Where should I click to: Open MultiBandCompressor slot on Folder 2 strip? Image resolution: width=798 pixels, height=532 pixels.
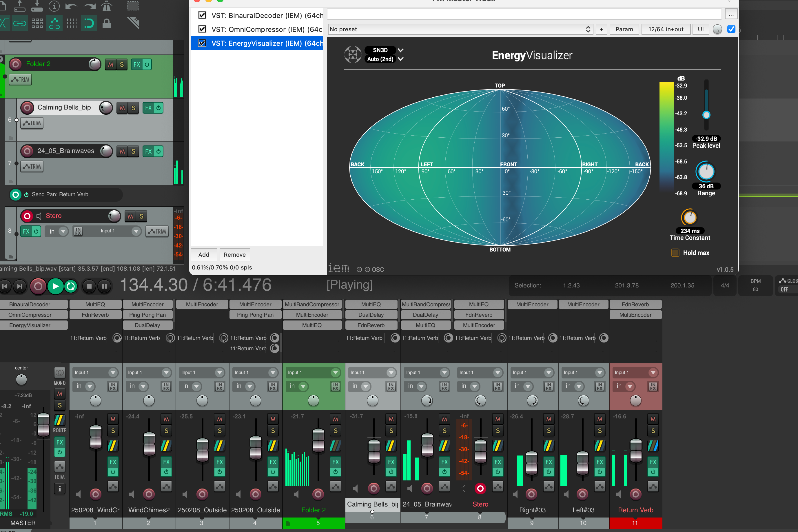(x=312, y=304)
